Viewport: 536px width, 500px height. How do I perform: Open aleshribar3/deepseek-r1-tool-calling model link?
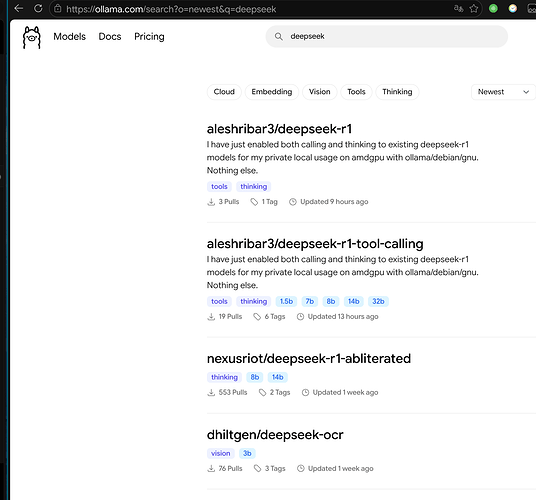pyautogui.click(x=315, y=244)
